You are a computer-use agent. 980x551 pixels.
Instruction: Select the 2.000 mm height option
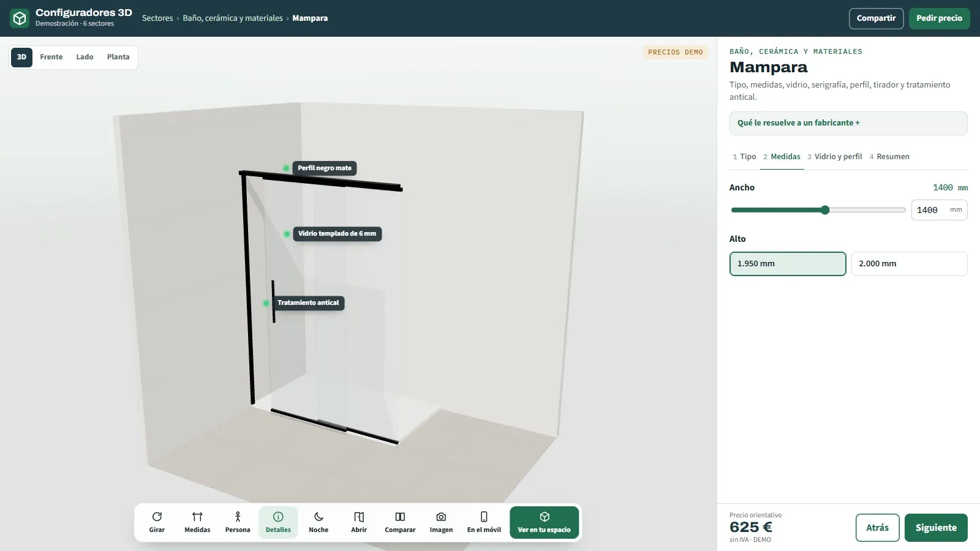(909, 264)
